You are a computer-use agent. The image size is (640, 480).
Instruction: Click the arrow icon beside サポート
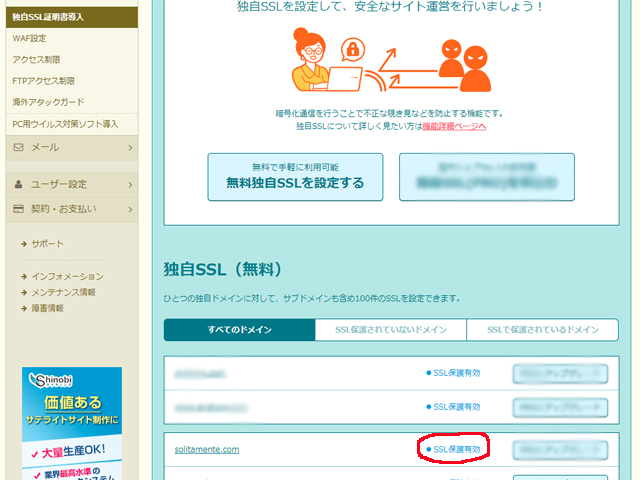pyautogui.click(x=23, y=244)
